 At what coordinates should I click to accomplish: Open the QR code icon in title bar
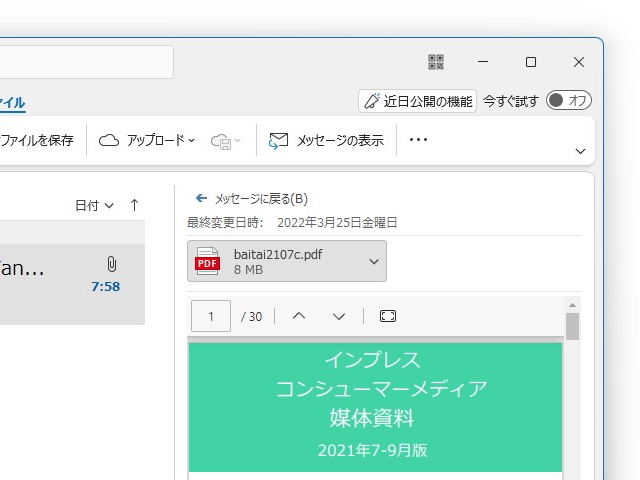pos(436,62)
